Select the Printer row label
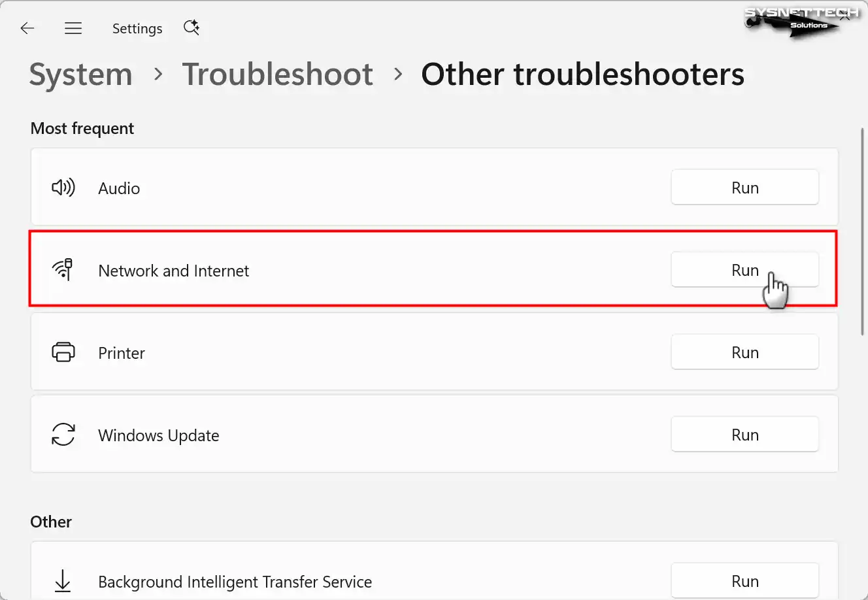Screen dimensions: 868x600 point(122,353)
